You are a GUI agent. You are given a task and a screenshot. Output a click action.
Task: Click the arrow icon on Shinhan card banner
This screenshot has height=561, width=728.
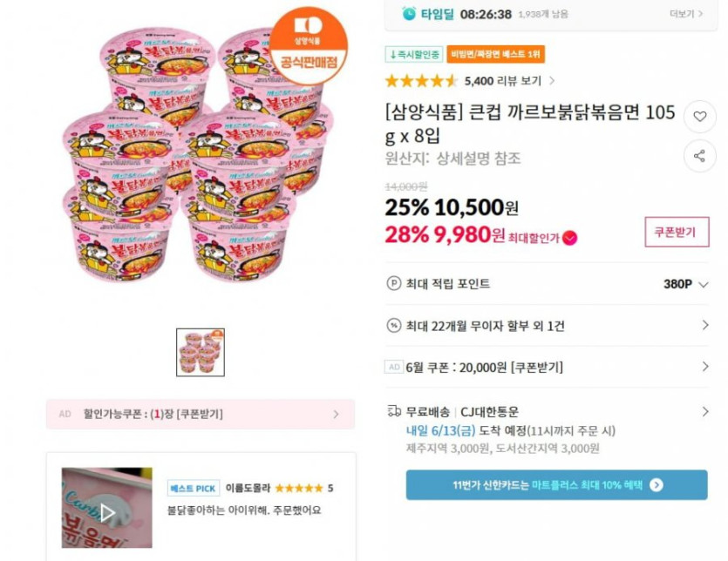pos(657,485)
